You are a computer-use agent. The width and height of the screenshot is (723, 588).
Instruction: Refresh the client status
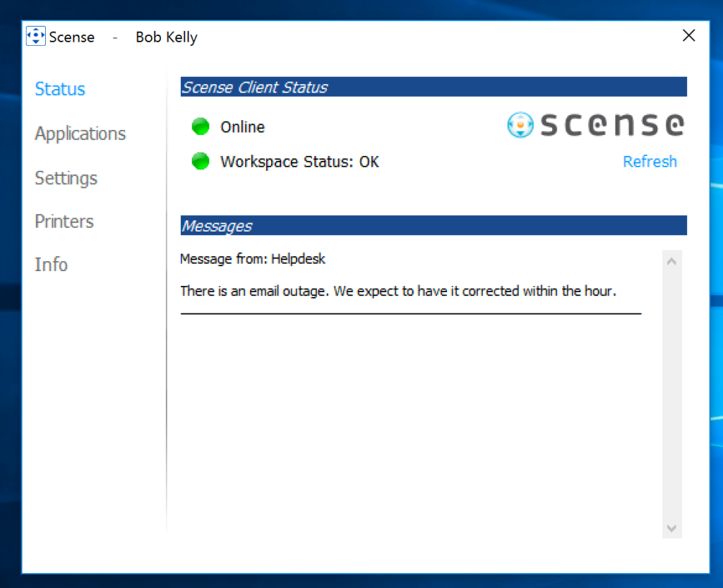650,162
